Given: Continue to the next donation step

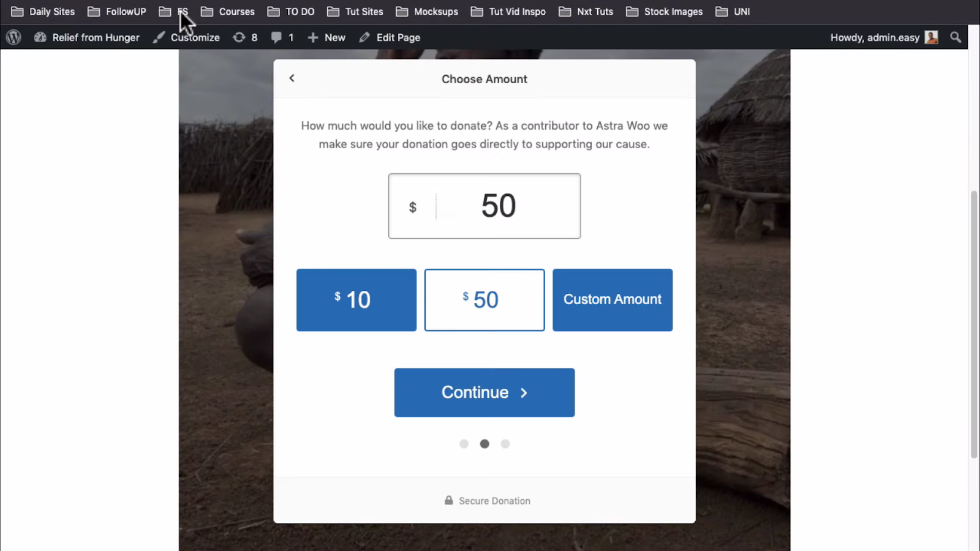Looking at the screenshot, I should pos(484,392).
